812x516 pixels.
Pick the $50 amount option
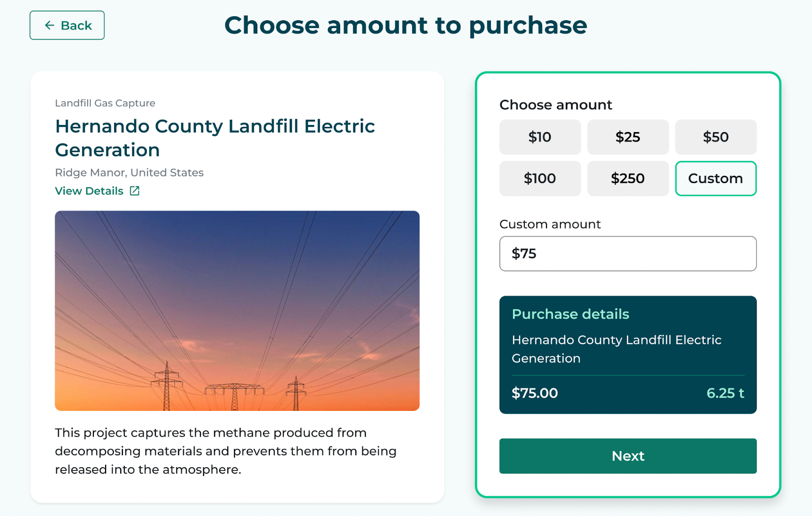[x=716, y=137]
